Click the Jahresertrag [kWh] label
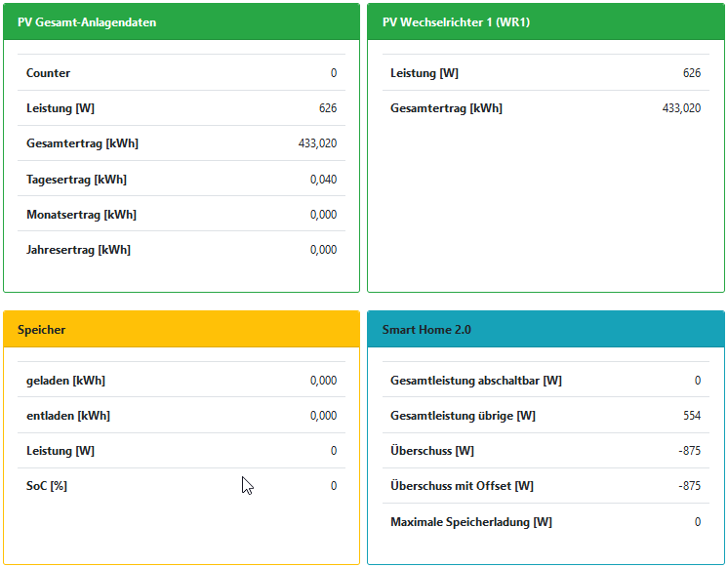This screenshot has height=568, width=728. 78,250
